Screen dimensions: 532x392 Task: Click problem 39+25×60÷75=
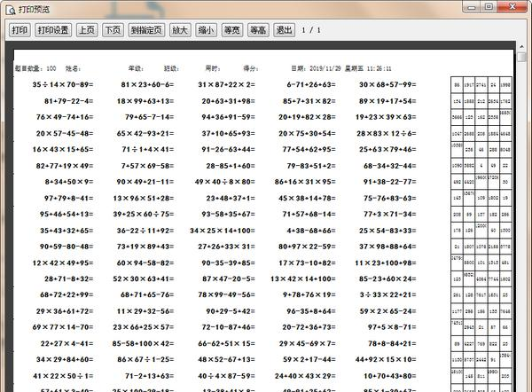(x=144, y=214)
